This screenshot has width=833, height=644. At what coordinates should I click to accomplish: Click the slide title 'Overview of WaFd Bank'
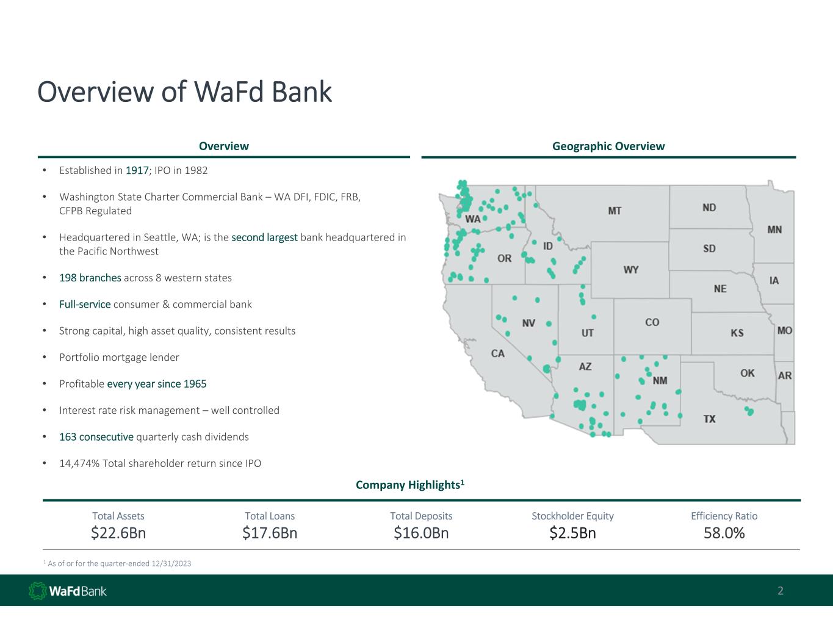click(184, 92)
